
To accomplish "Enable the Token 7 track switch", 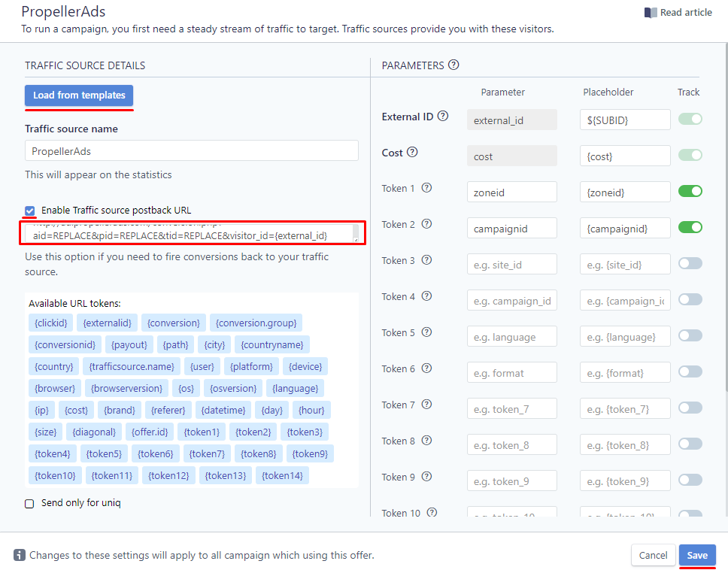I will pyautogui.click(x=690, y=408).
